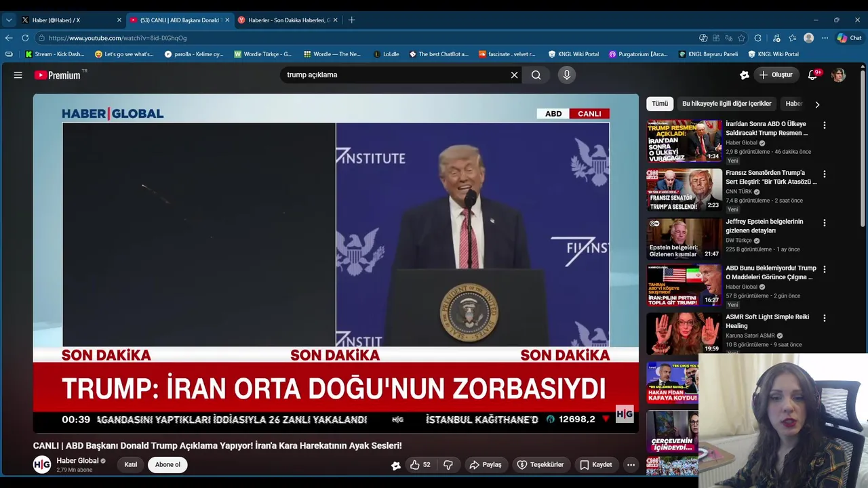Close the 'Haber (@Haber) / X' tab
This screenshot has height=488, width=868.
(x=119, y=20)
